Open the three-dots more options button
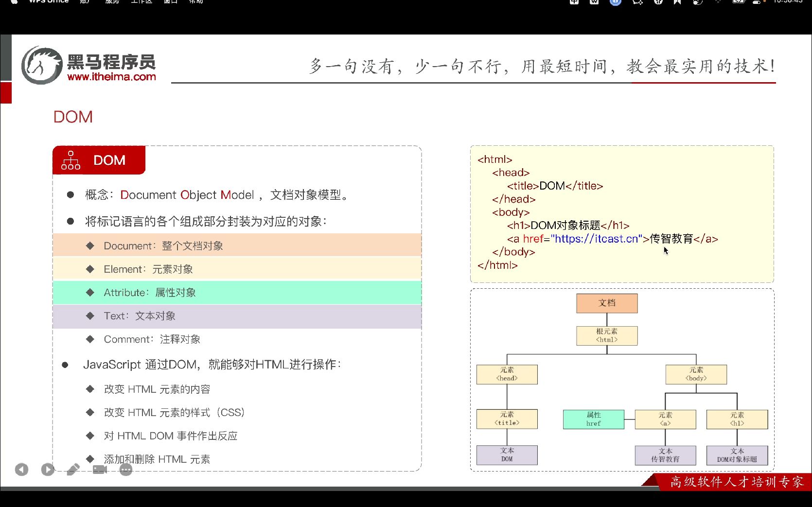This screenshot has height=507, width=812. [x=126, y=470]
